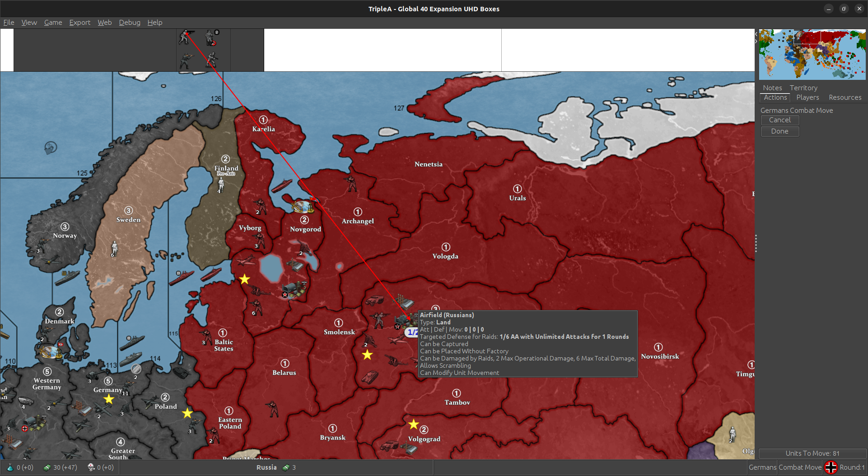Click the Smolensk territory label
Image resolution: width=868 pixels, height=476 pixels.
click(339, 332)
